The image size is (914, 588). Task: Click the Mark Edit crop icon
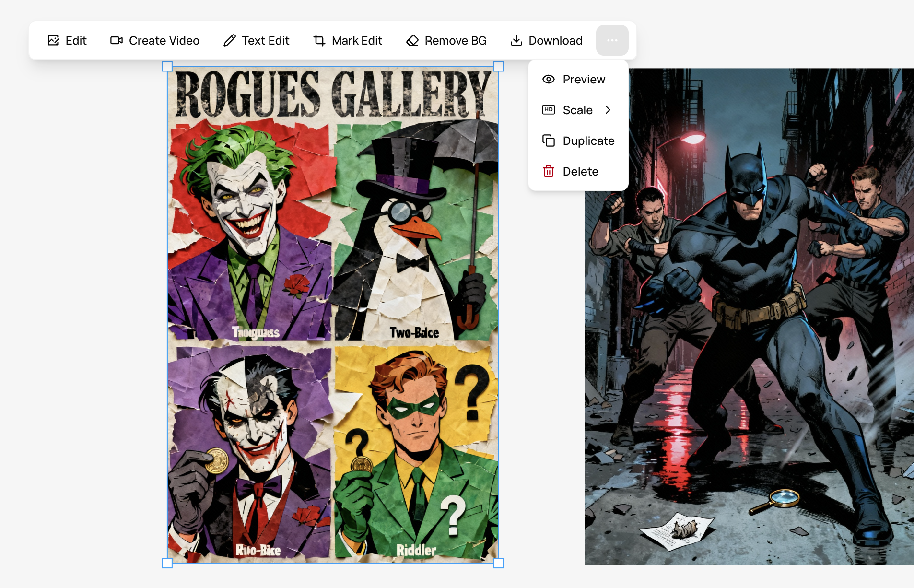pos(319,41)
